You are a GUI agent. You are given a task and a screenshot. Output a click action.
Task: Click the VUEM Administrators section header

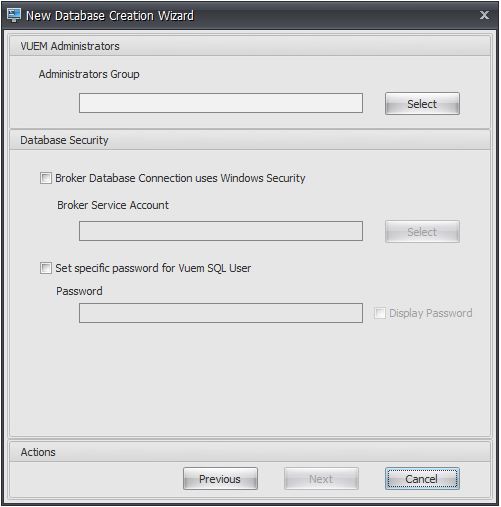(250, 46)
